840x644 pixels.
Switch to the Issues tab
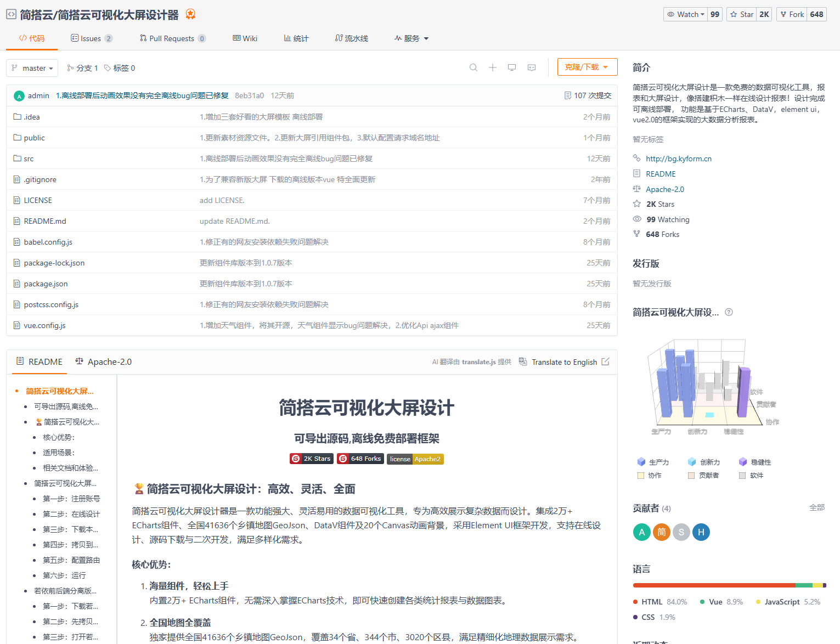click(92, 38)
